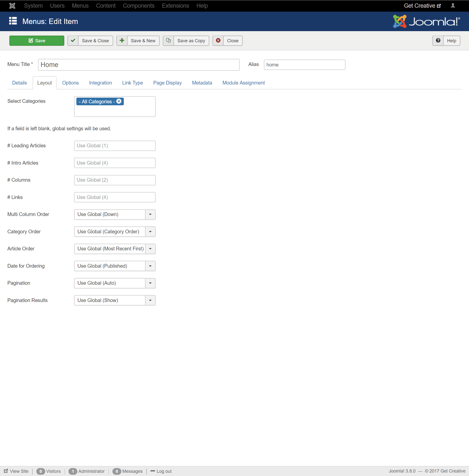Open the Joomla logo icon menu
Viewport: 469px width, 476px height.
point(12,6)
